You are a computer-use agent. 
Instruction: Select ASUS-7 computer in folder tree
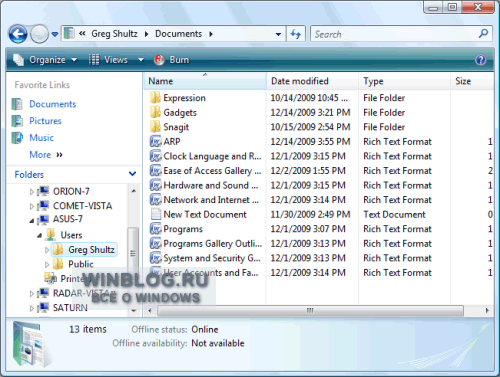tap(68, 219)
